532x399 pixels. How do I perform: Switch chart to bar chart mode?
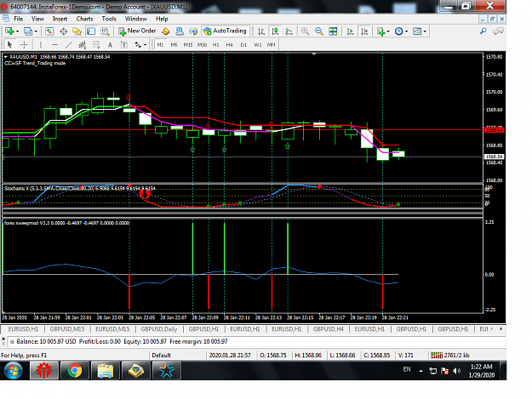tap(261, 31)
